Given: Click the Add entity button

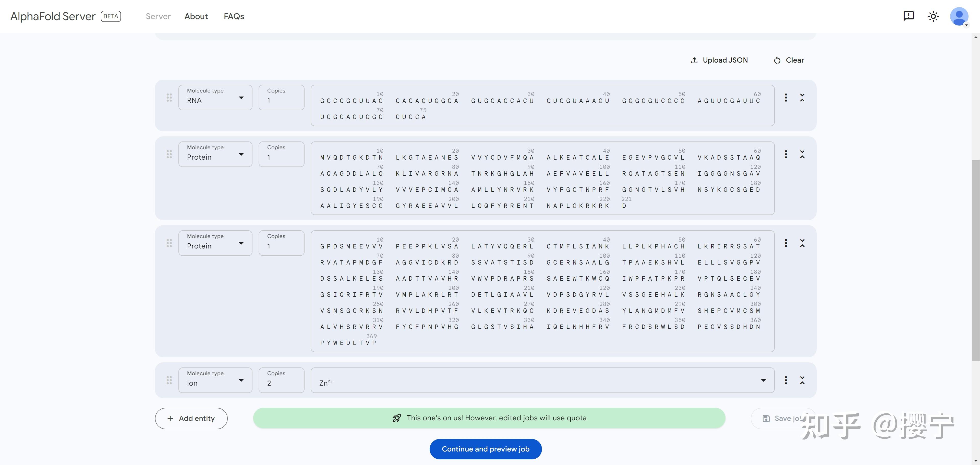Looking at the screenshot, I should point(191,418).
